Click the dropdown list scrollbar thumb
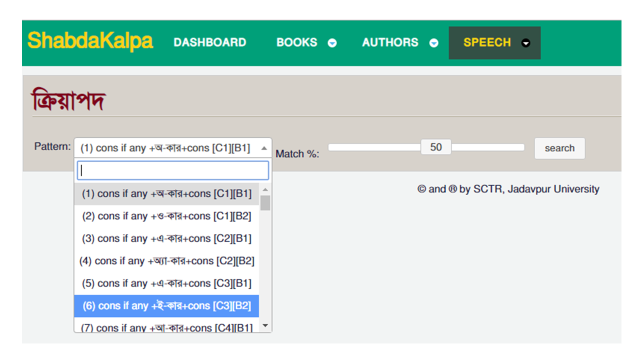Screen dimensions: 640x360 pyautogui.click(x=265, y=203)
